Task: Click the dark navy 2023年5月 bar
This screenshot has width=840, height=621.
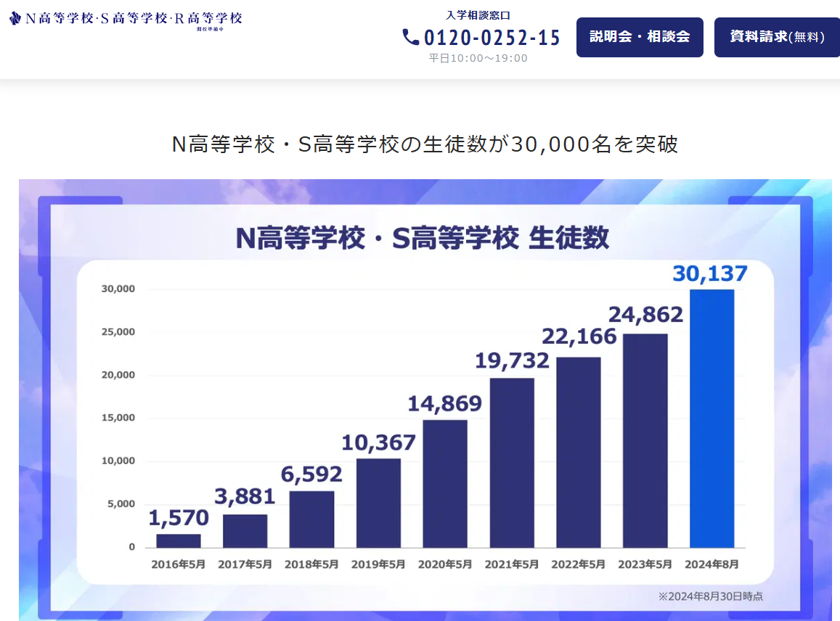Action: point(645,440)
